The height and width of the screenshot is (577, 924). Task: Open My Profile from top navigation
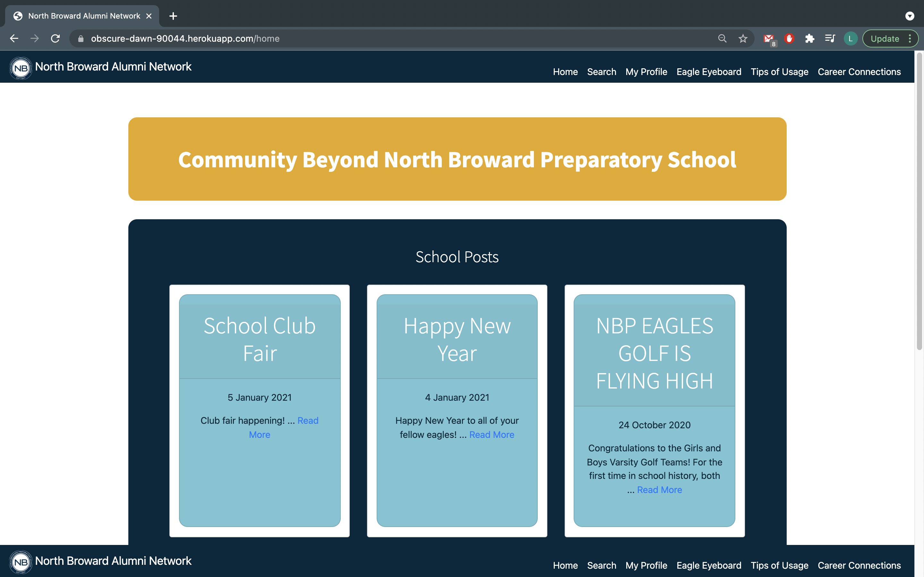pyautogui.click(x=646, y=72)
